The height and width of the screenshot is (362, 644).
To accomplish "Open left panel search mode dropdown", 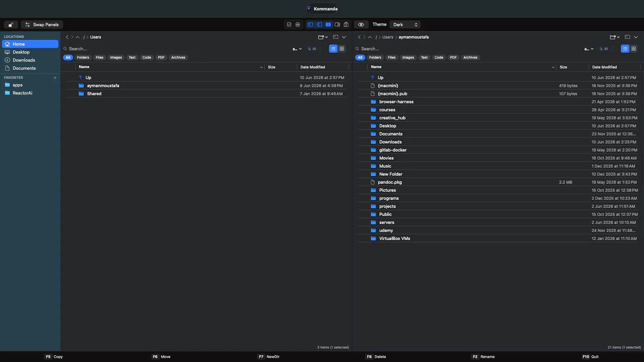I will [x=297, y=49].
